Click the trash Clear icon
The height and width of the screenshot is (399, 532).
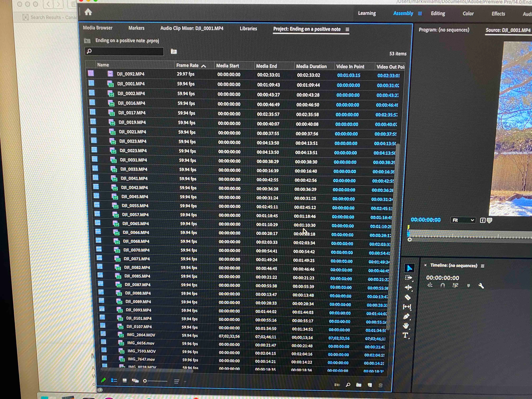coord(381,385)
